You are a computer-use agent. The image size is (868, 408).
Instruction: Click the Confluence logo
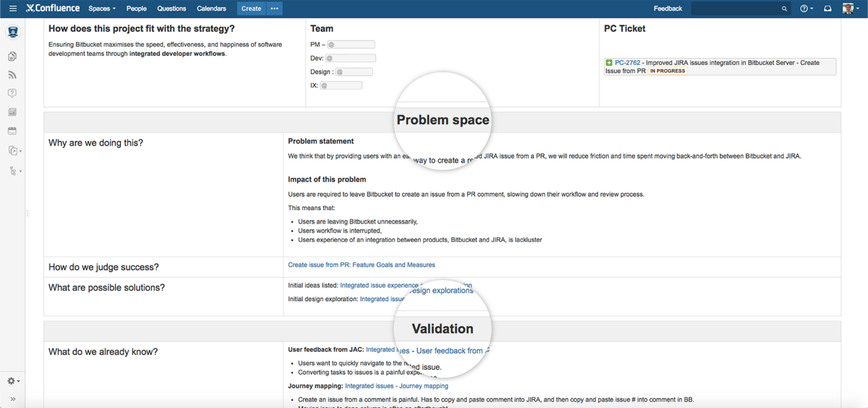pos(52,8)
